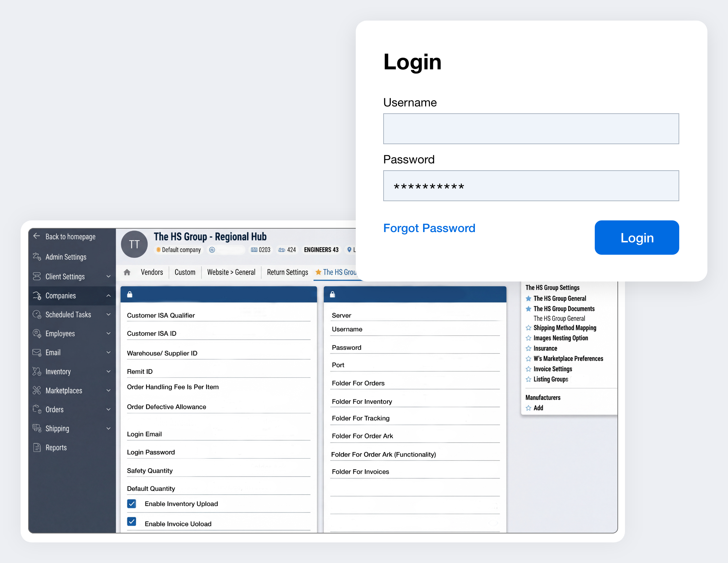Screen dimensions: 728x563
Task: Collapse the Companies section chevron
Action: point(109,296)
